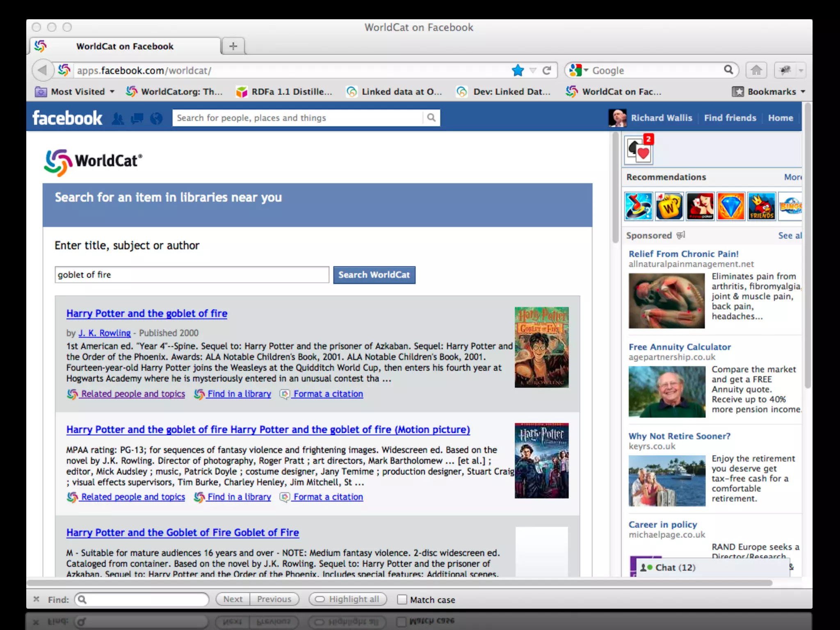The image size is (840, 630).
Task: Select the WorldCat on Facebook tab
Action: coord(125,46)
